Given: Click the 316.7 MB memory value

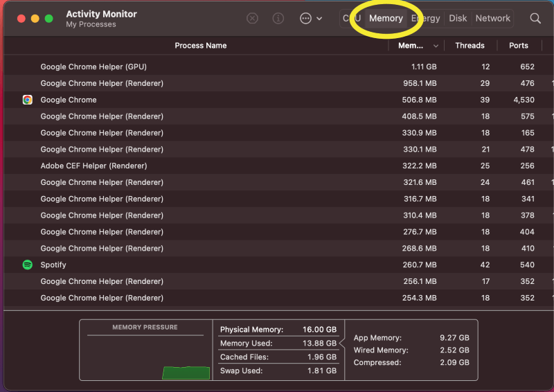Looking at the screenshot, I should pyautogui.click(x=420, y=199).
